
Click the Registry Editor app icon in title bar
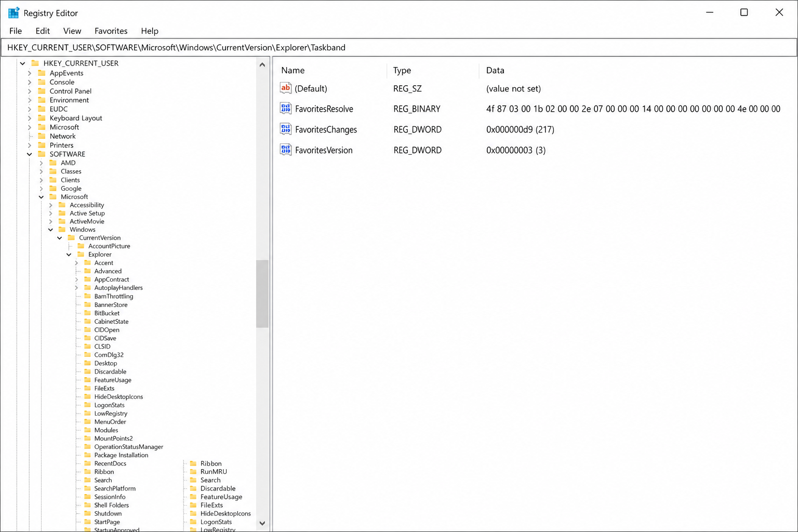click(x=14, y=12)
